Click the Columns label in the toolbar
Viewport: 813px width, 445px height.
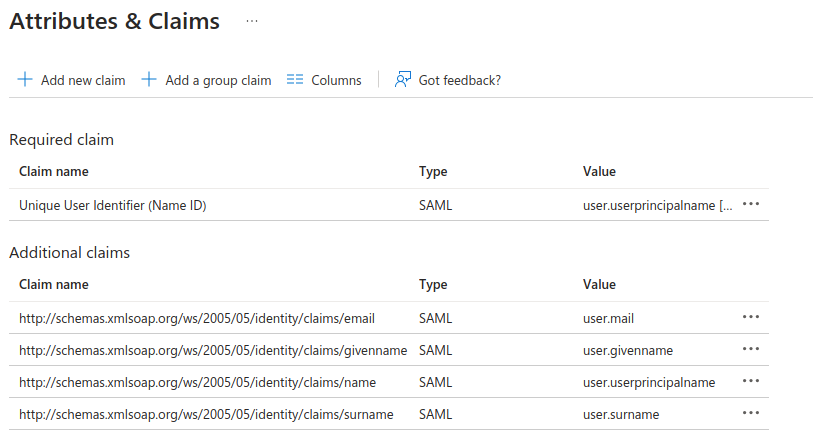coord(336,80)
